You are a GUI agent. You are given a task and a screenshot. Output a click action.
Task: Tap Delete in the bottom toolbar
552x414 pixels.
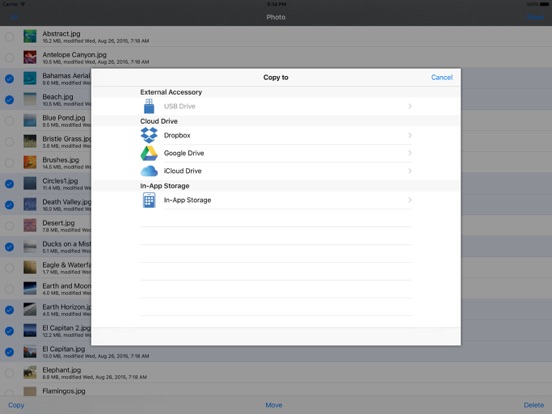(534, 405)
